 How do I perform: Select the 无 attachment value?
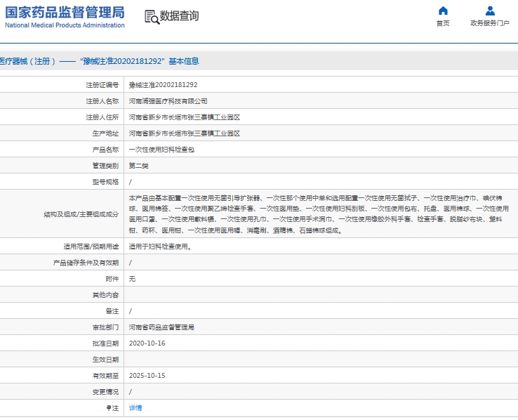click(x=132, y=279)
